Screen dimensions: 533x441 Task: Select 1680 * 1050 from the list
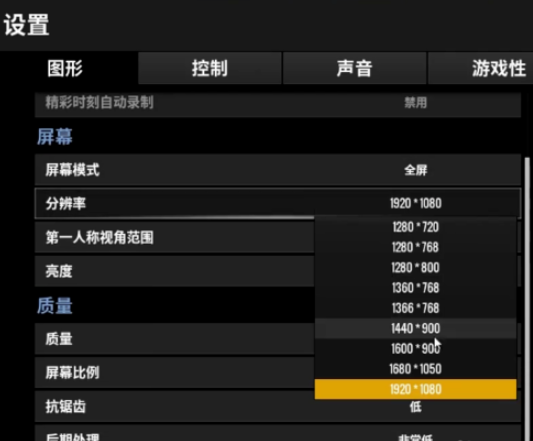coord(415,369)
